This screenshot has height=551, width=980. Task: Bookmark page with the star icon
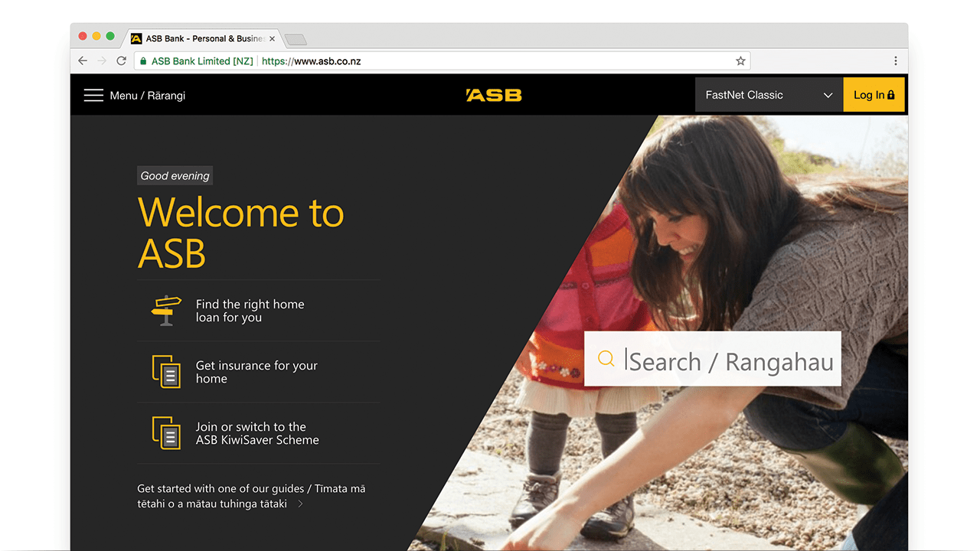740,61
